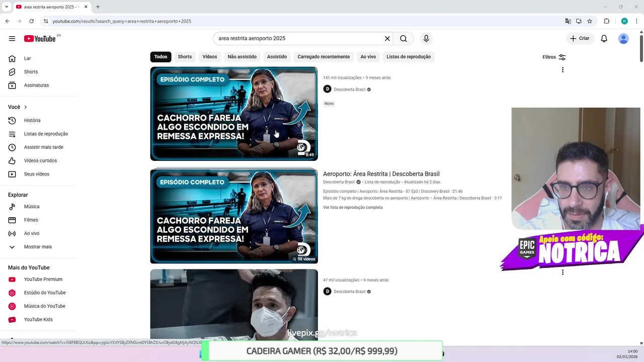
Task: Open Filmes under Explorar
Action: (38, 220)
